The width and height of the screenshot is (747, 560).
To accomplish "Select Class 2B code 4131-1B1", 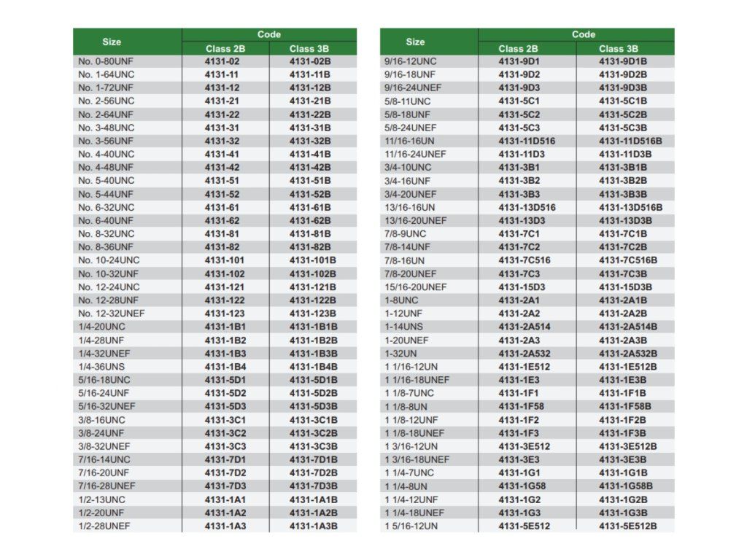I will (225, 327).
